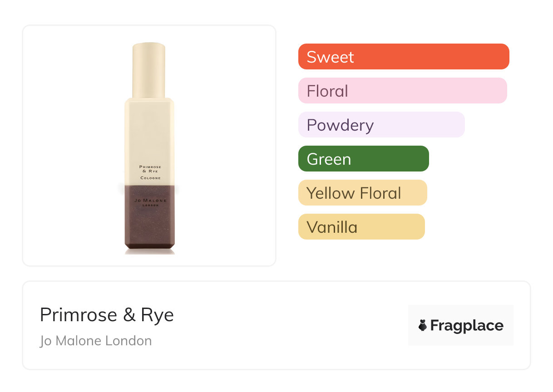Click the Jo Malone London brand subtitle

click(x=96, y=340)
